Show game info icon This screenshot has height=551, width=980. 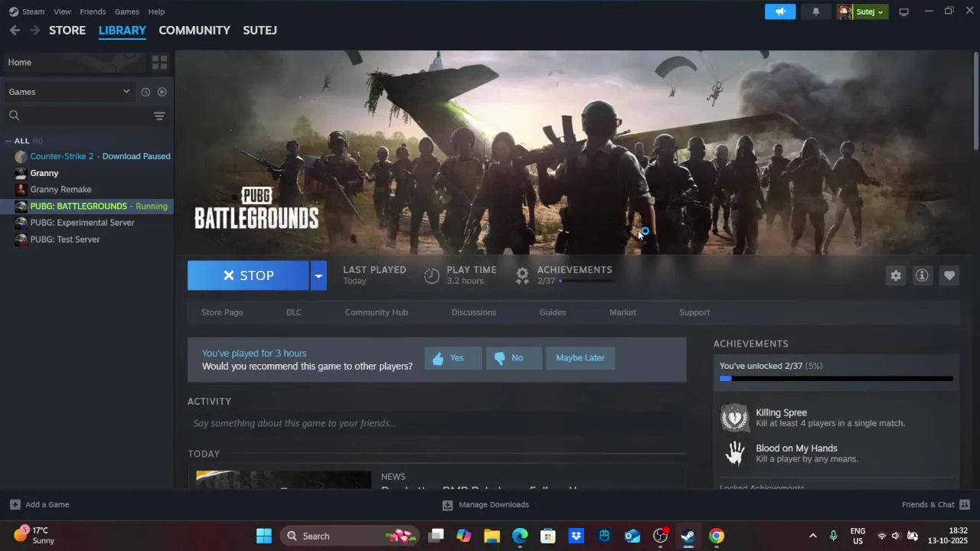click(922, 275)
